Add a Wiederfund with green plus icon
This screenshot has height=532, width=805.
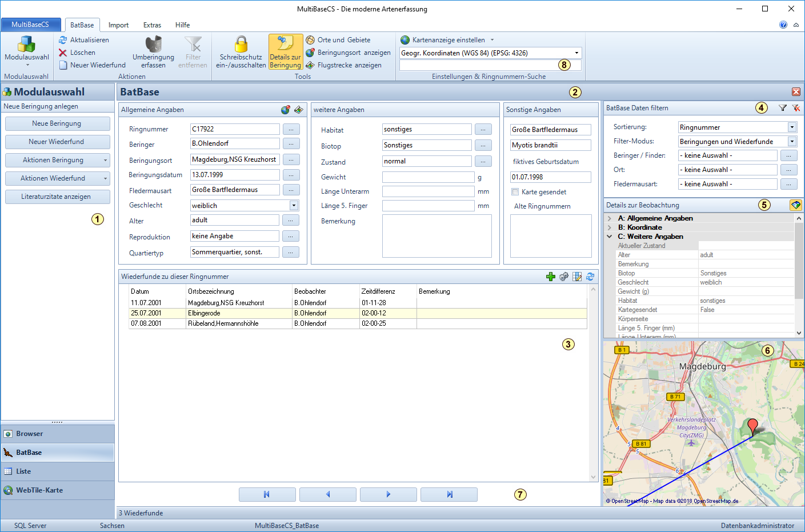(551, 277)
